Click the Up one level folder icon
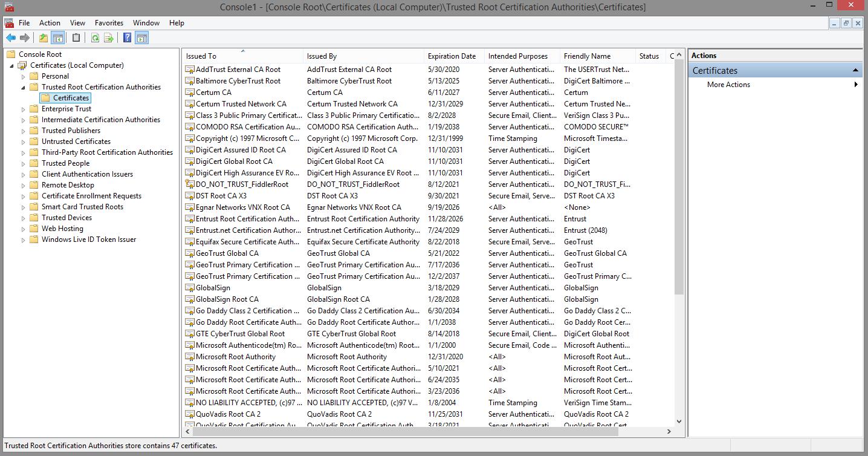Screen dimensions: 868x456 42,37
